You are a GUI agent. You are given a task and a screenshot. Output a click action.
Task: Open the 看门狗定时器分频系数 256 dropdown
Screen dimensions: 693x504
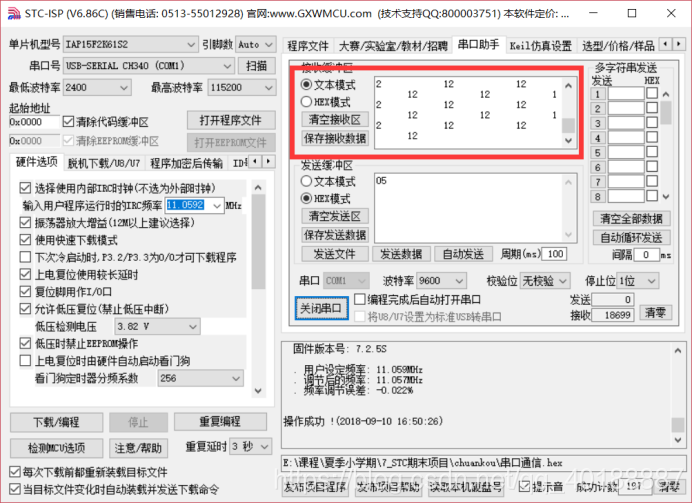(200, 378)
